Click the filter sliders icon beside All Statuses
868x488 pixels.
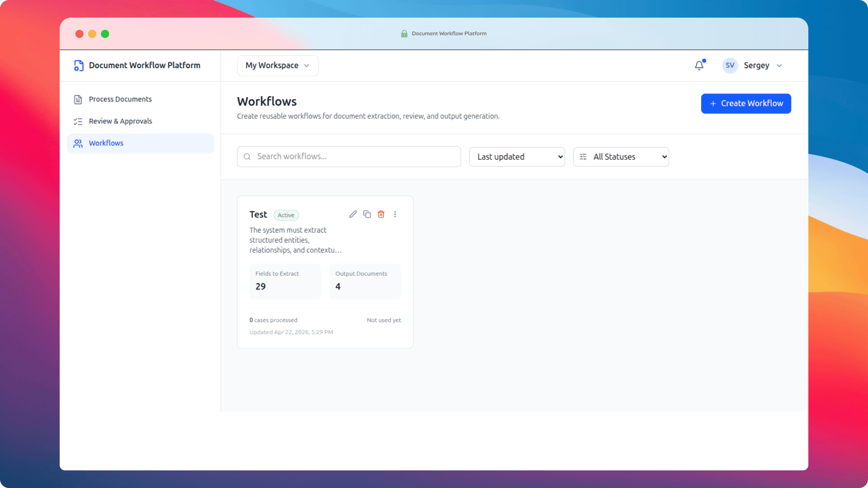[x=583, y=157]
